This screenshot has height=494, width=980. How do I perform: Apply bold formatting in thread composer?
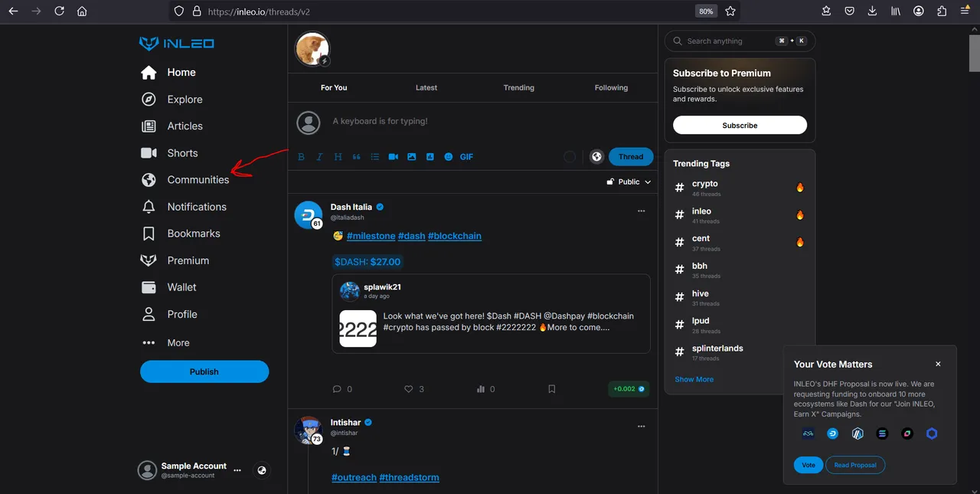(301, 157)
